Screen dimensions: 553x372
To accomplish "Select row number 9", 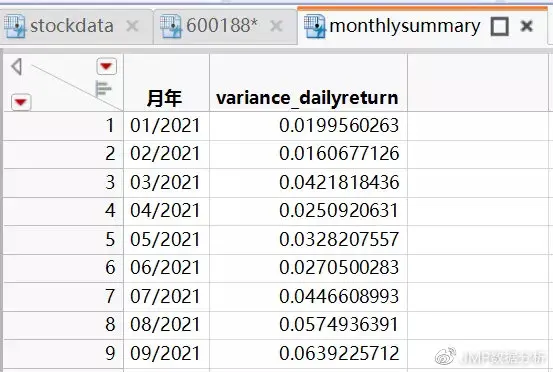I will (x=63, y=354).
